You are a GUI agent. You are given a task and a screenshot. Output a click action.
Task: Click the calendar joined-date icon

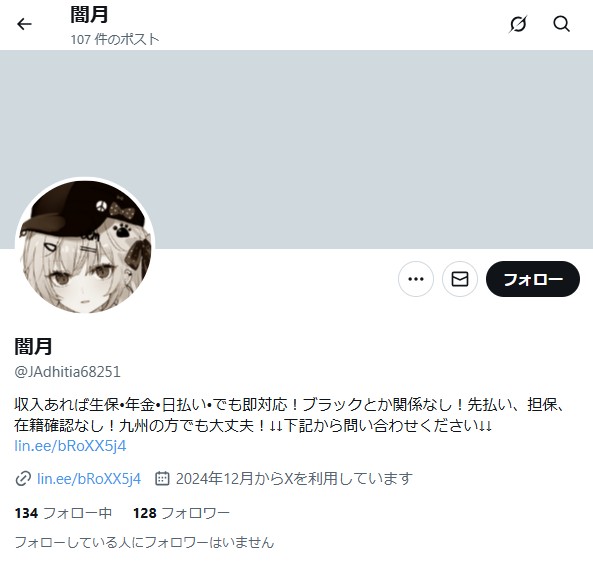(x=162, y=479)
